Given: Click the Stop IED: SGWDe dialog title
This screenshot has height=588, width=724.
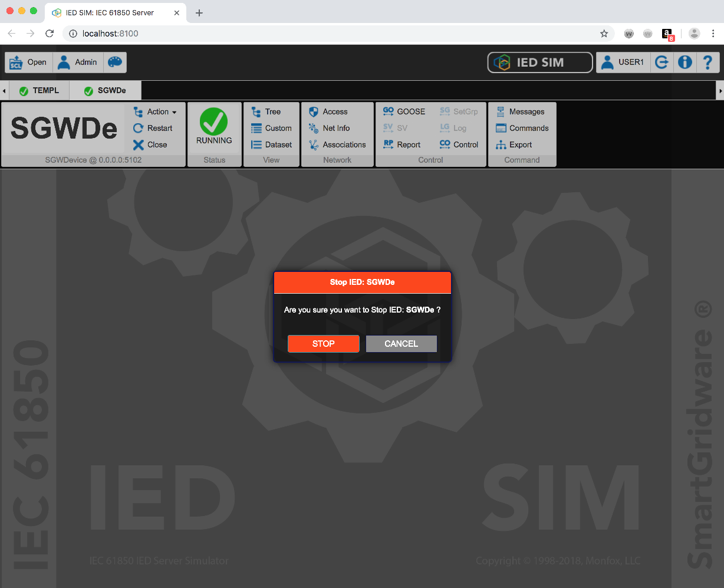Looking at the screenshot, I should (x=363, y=282).
